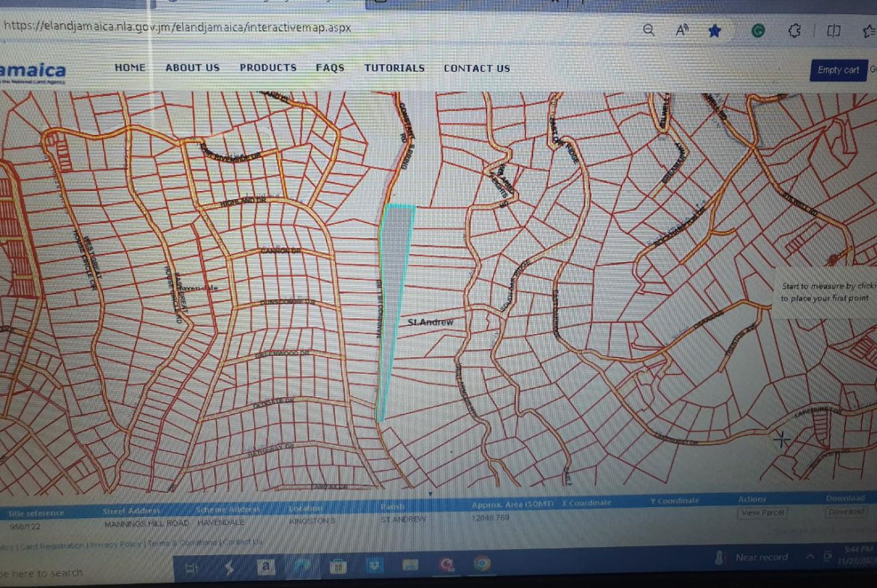
Task: Open the FAQS page
Action: [x=330, y=67]
